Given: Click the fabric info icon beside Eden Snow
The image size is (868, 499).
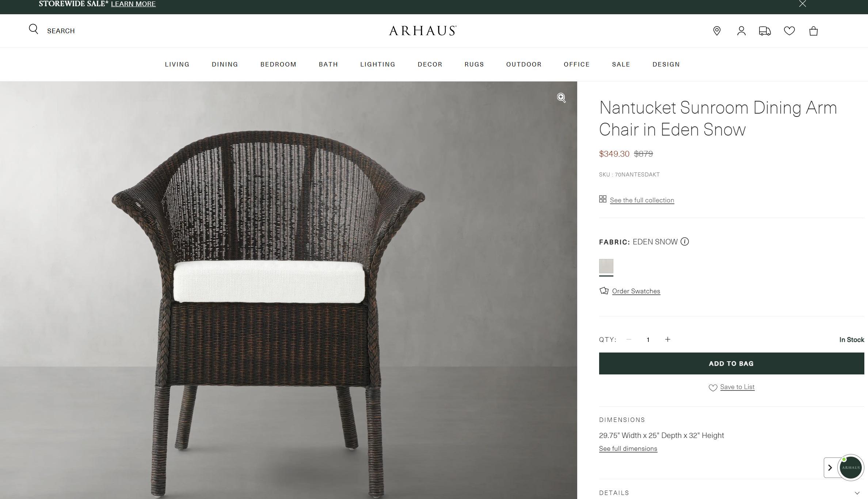Looking at the screenshot, I should (685, 242).
